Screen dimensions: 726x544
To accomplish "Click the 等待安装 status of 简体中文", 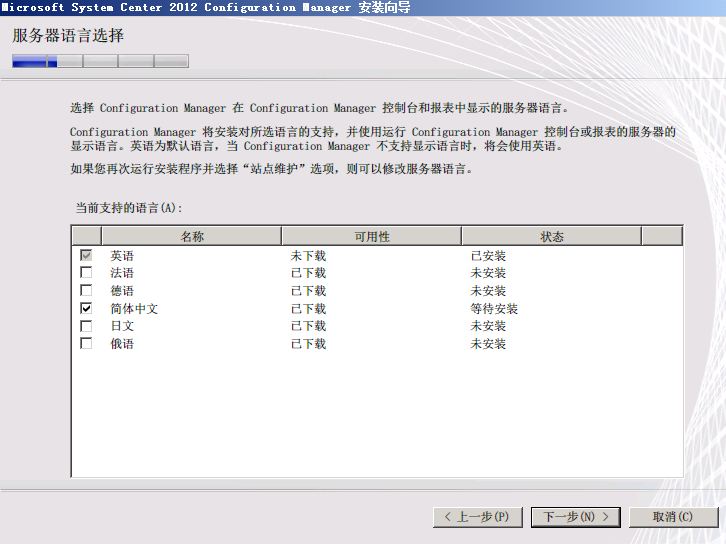I will (494, 308).
